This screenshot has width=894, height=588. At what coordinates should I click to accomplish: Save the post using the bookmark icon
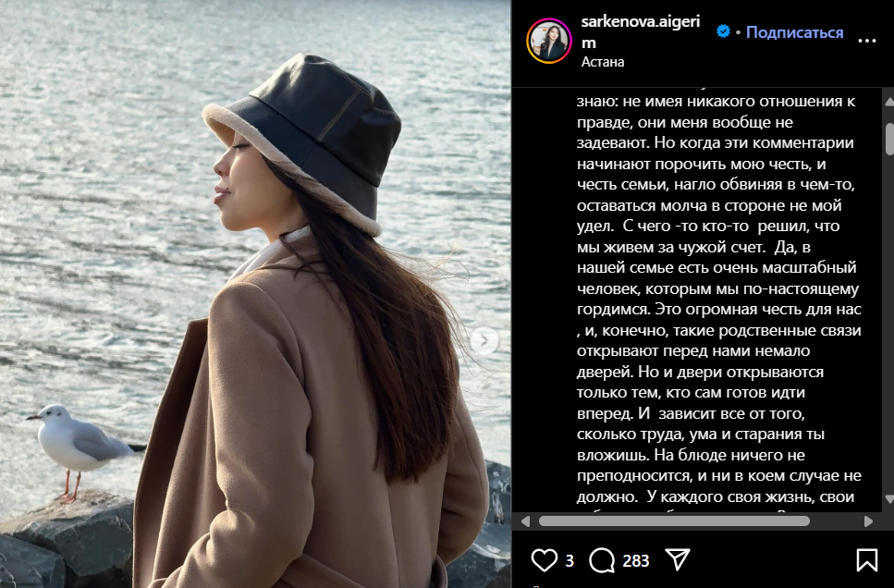(866, 560)
